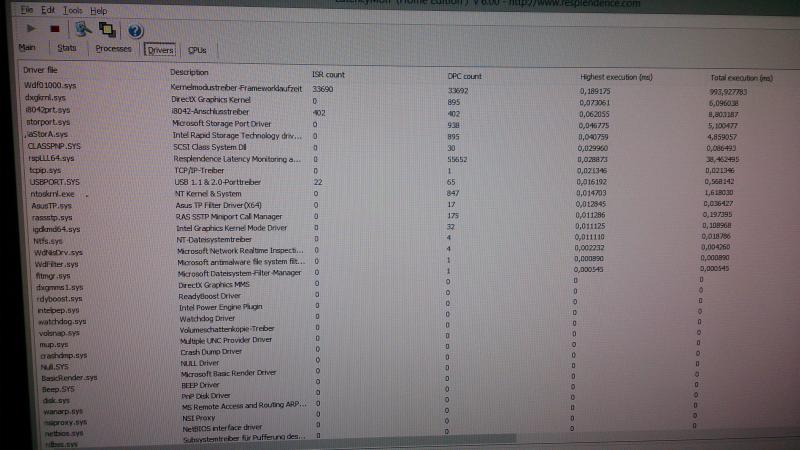Click the ReadyBoost Driver description
Viewport: 800px width, 450px height.
click(209, 296)
